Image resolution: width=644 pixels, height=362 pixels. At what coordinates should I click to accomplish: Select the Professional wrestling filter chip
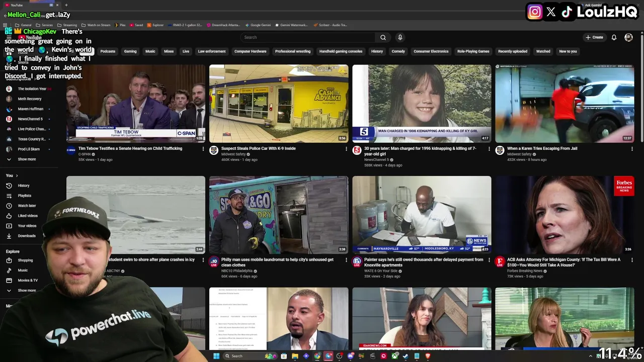(293, 51)
